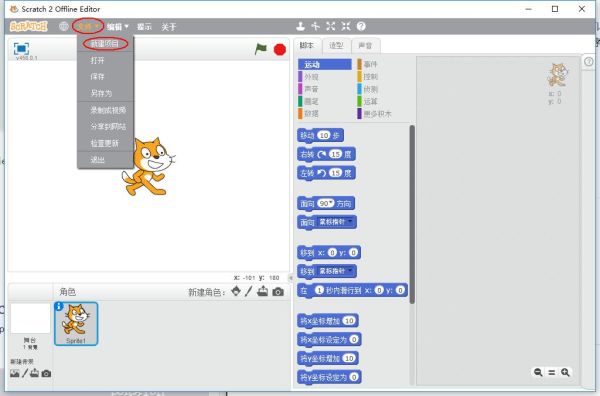This screenshot has width=600, height=396.
Task: Click the Scratch logo in menu bar
Action: pos(29,26)
